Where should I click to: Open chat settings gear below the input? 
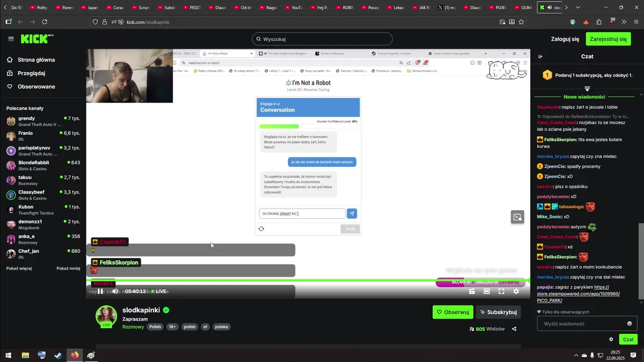[x=611, y=339]
